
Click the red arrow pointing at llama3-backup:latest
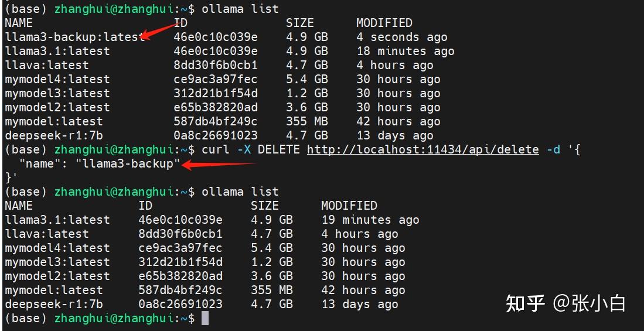click(159, 32)
